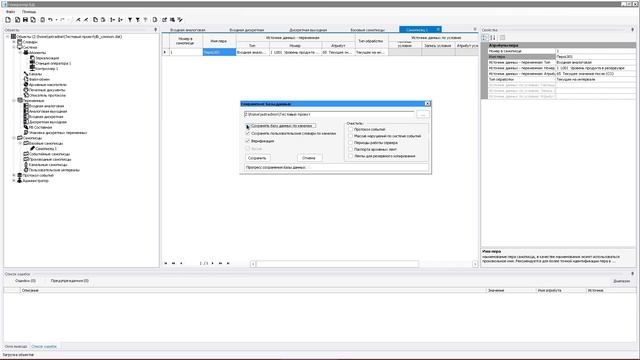Close the Сохранение базы данных dialog

[427, 104]
